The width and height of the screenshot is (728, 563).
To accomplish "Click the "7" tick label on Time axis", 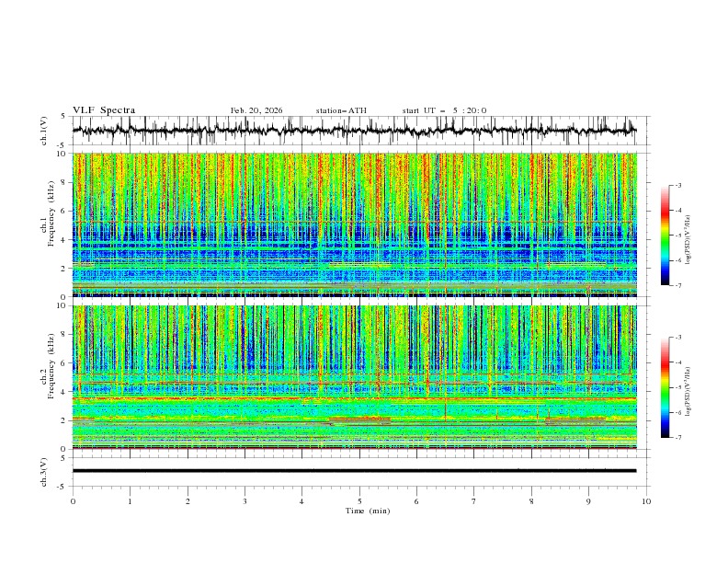I will [x=474, y=501].
